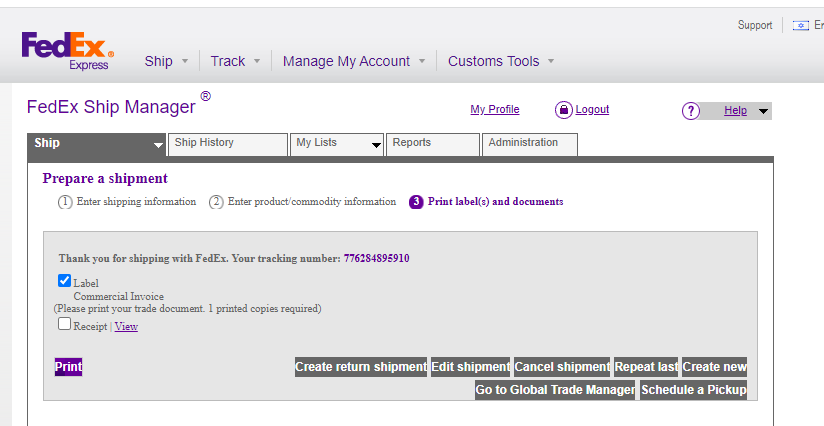
Task: Click the Cancel shipment button
Action: [562, 367]
